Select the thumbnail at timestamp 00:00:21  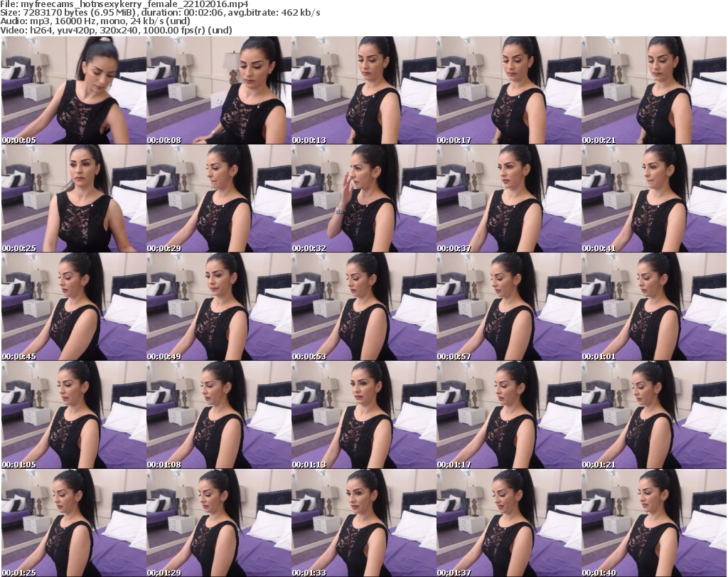click(654, 90)
